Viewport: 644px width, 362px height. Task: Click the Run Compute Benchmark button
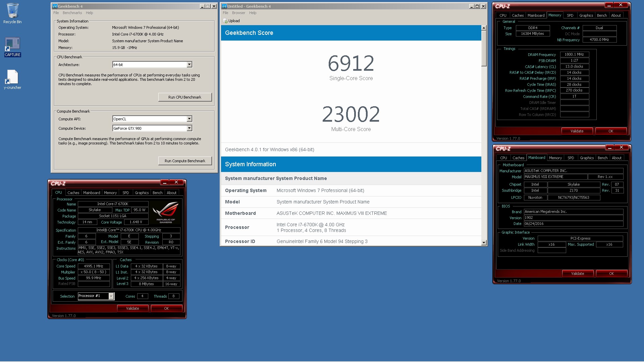tap(185, 161)
